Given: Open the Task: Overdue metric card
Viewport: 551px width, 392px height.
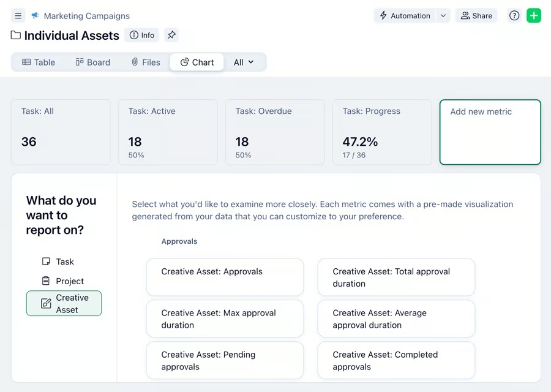Looking at the screenshot, I should [275, 132].
